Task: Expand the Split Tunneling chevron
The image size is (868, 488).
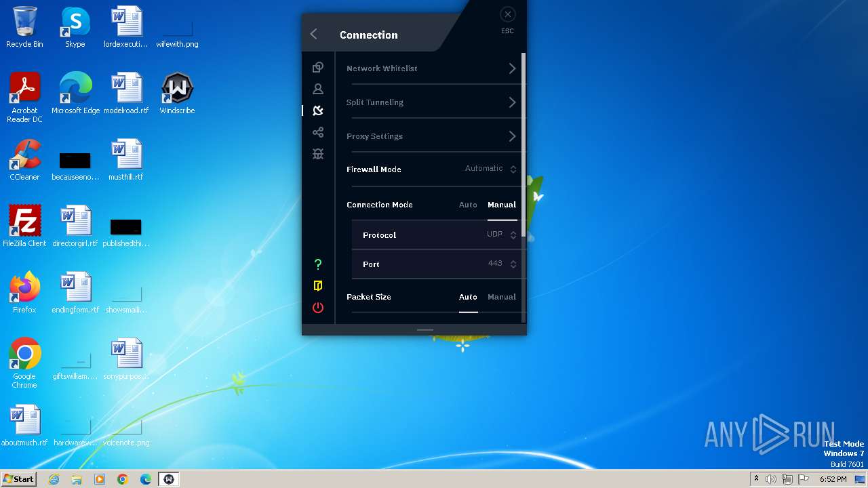Action: click(x=512, y=102)
